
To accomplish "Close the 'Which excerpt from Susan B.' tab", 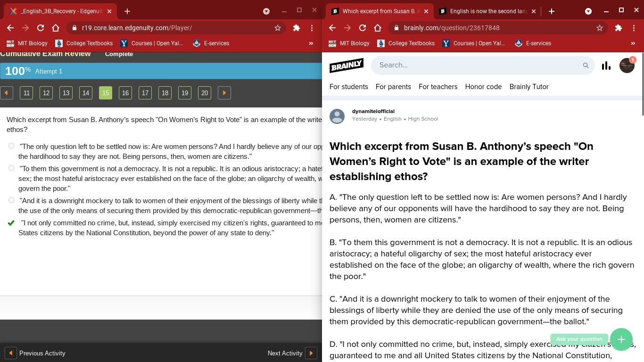I will pyautogui.click(x=426, y=11).
